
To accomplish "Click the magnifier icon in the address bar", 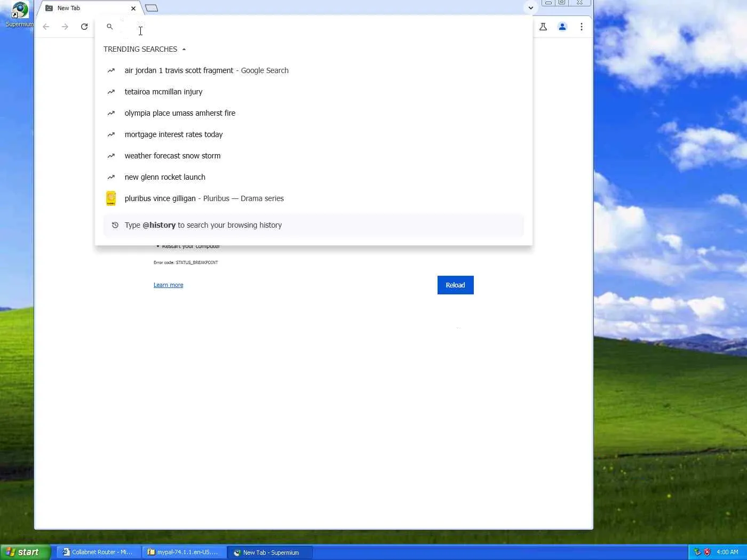I will click(x=110, y=27).
